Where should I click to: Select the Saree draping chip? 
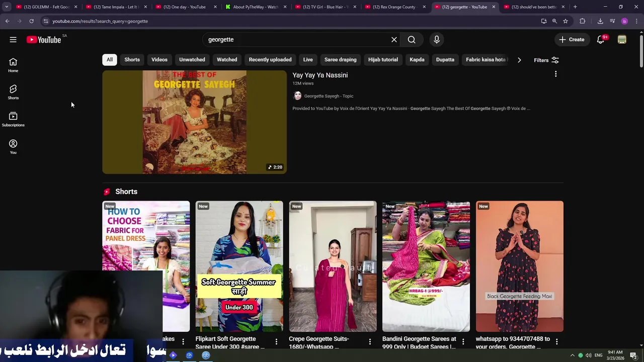click(341, 59)
